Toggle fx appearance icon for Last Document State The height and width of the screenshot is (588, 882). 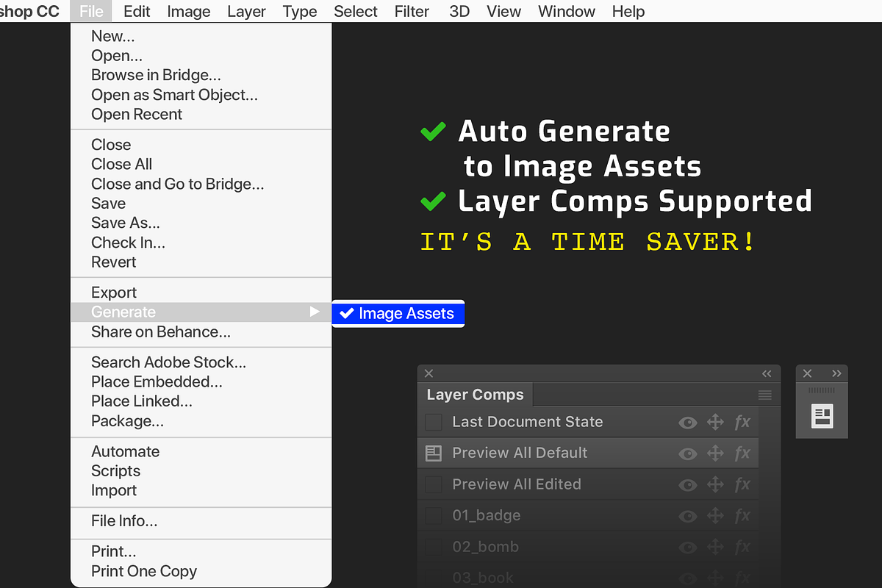tap(742, 422)
